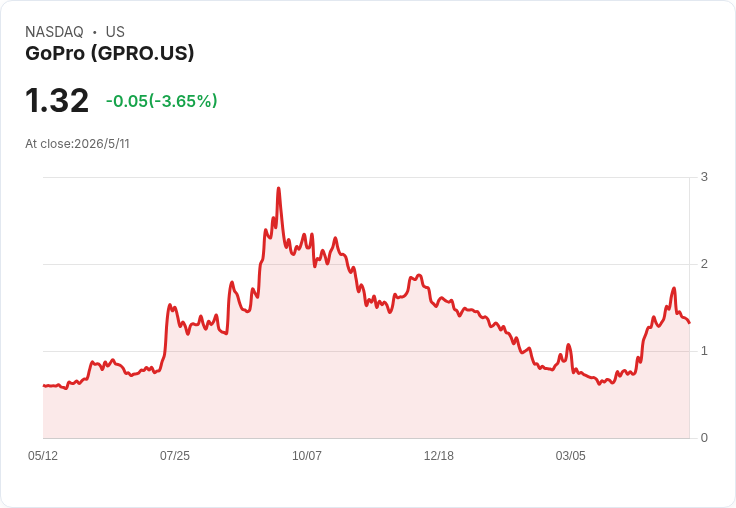Screen dimensions: 736x508
Task: Click the chart's highest price peak
Action: click(278, 188)
